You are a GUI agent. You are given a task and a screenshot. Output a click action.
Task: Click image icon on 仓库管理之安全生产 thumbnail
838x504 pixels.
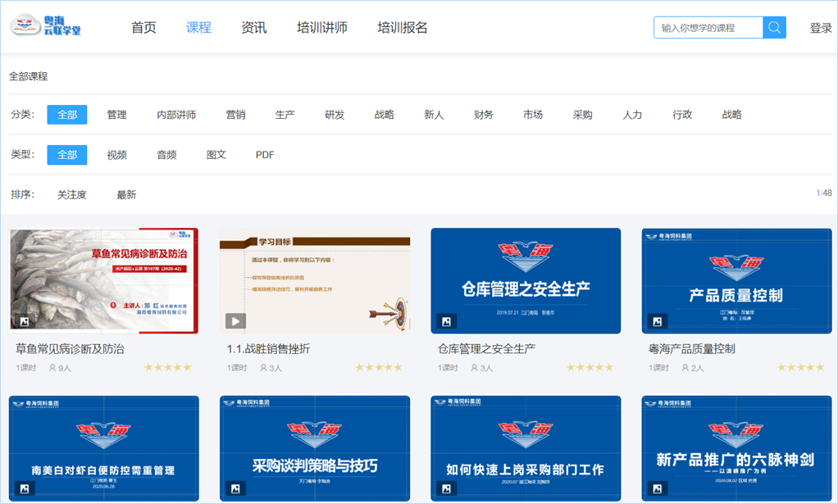click(446, 321)
